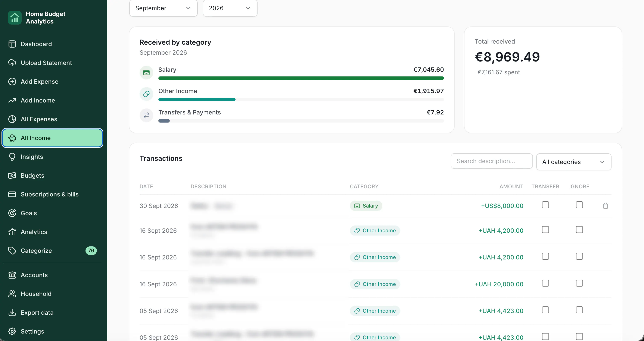Expand the All categories filter dropdown

(x=574, y=162)
